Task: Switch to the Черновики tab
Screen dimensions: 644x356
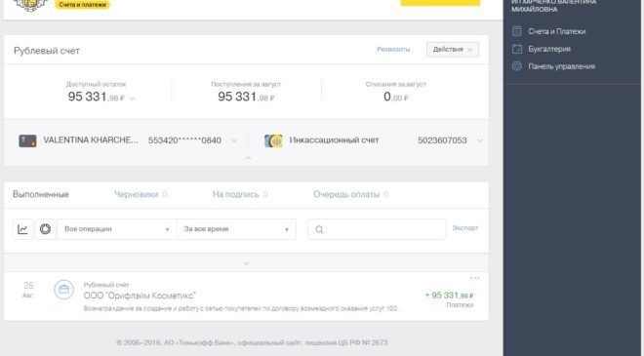Action: click(141, 194)
